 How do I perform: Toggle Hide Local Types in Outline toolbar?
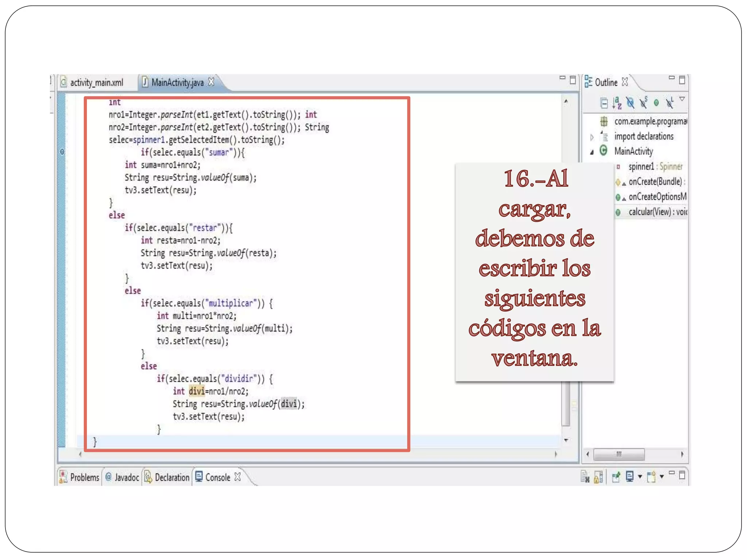tap(669, 103)
